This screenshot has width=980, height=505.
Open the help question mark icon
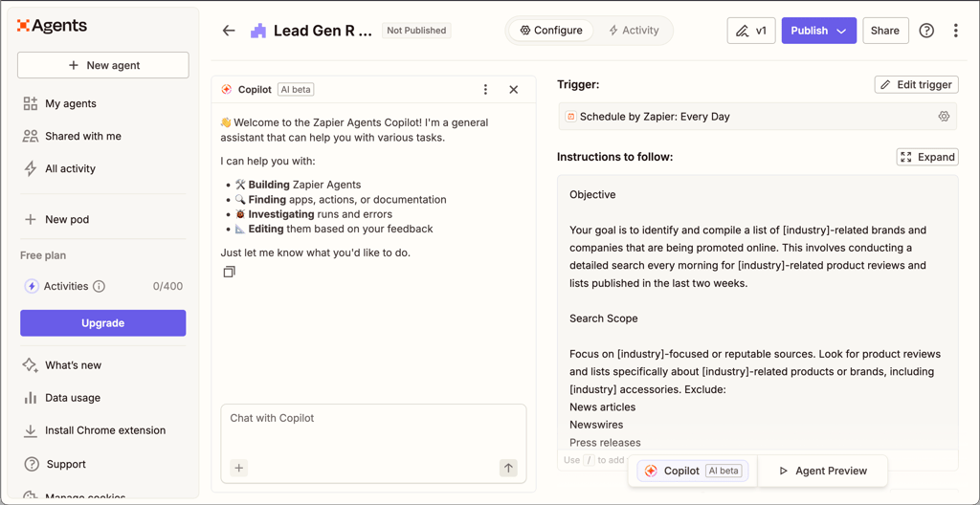click(x=926, y=31)
